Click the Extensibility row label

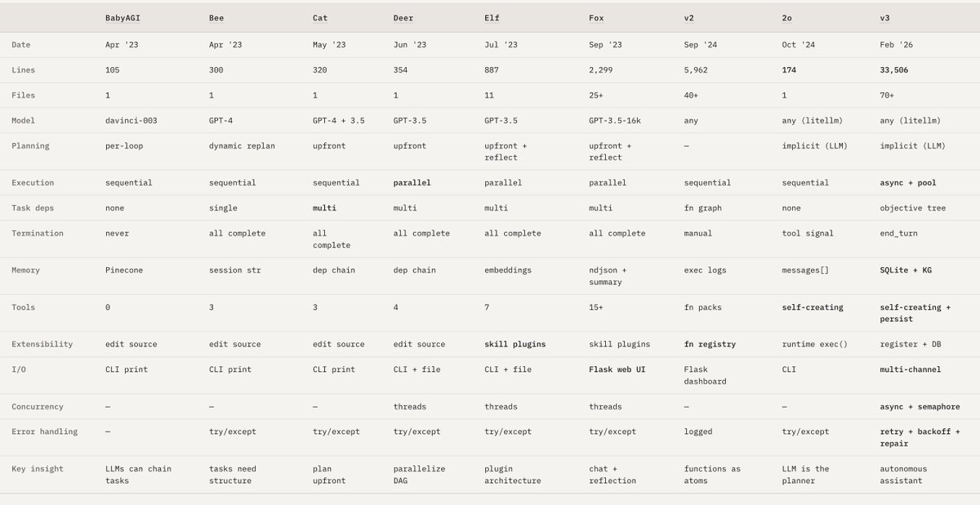(40, 344)
